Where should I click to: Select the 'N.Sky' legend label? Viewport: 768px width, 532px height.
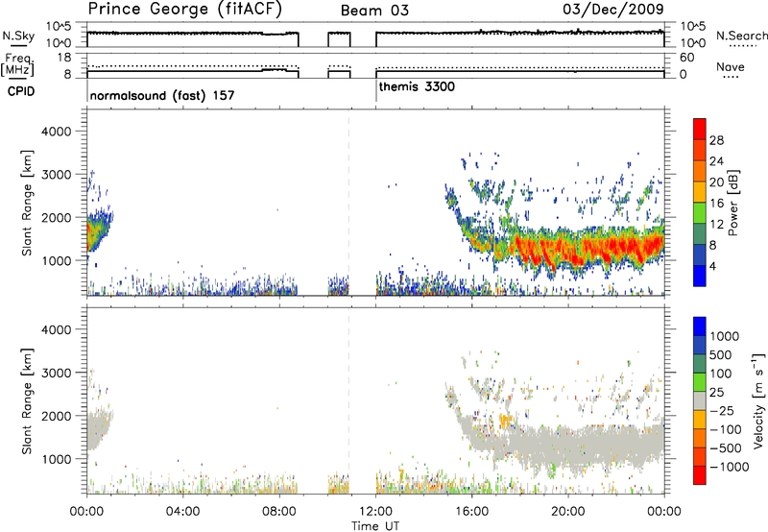(18, 36)
